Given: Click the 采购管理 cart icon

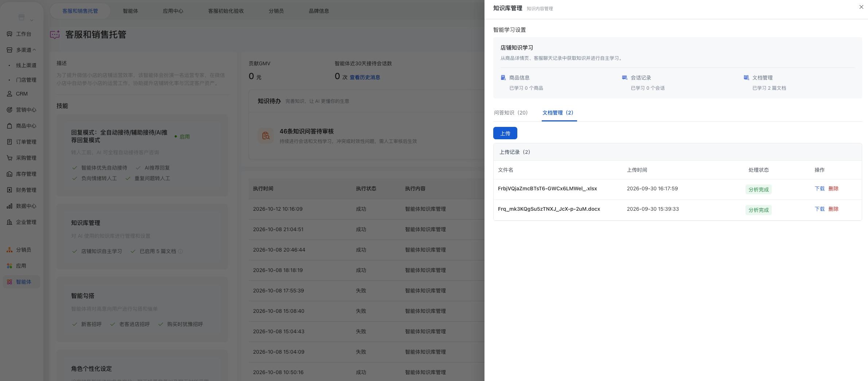Looking at the screenshot, I should [9, 158].
